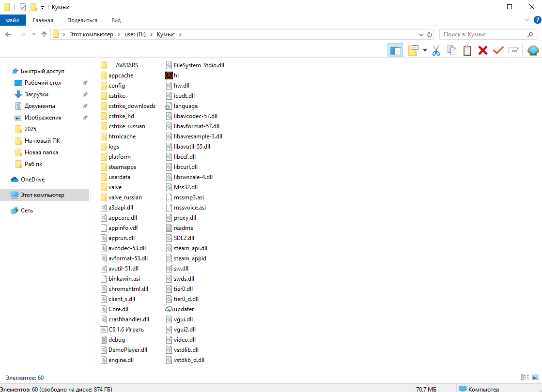
Task: Open new folder icon dropdown arrow
Action: [x=425, y=50]
